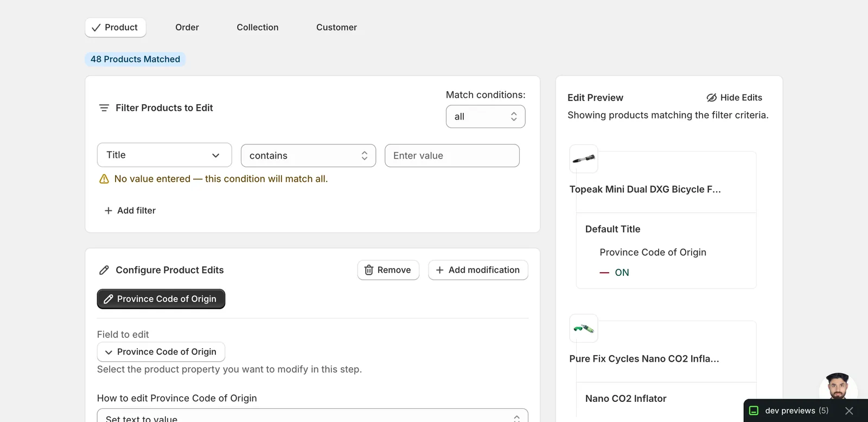Focus the Enter value input field
The image size is (868, 422).
coord(452,156)
